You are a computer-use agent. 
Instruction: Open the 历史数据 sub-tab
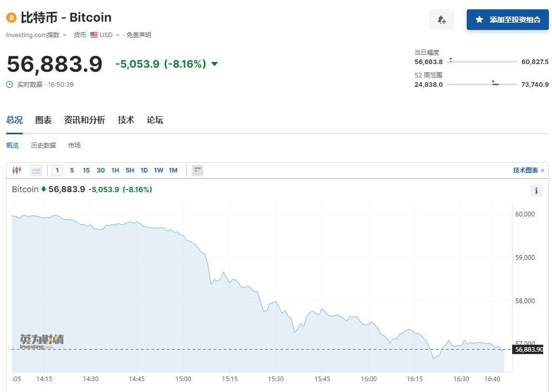click(43, 145)
